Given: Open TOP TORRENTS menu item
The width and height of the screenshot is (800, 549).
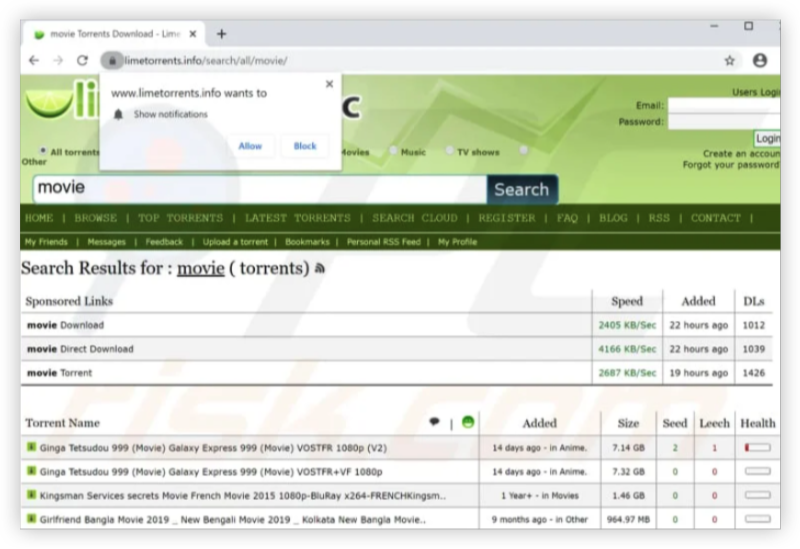Looking at the screenshot, I should [181, 218].
